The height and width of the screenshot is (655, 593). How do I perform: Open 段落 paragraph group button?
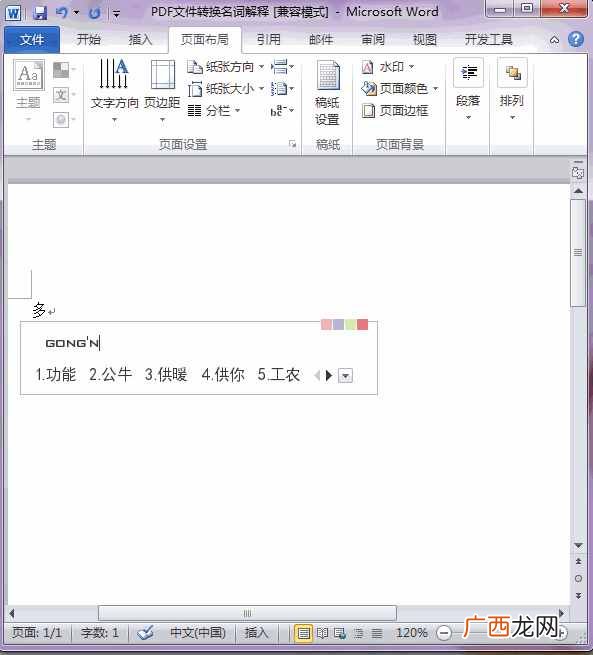coord(468,90)
